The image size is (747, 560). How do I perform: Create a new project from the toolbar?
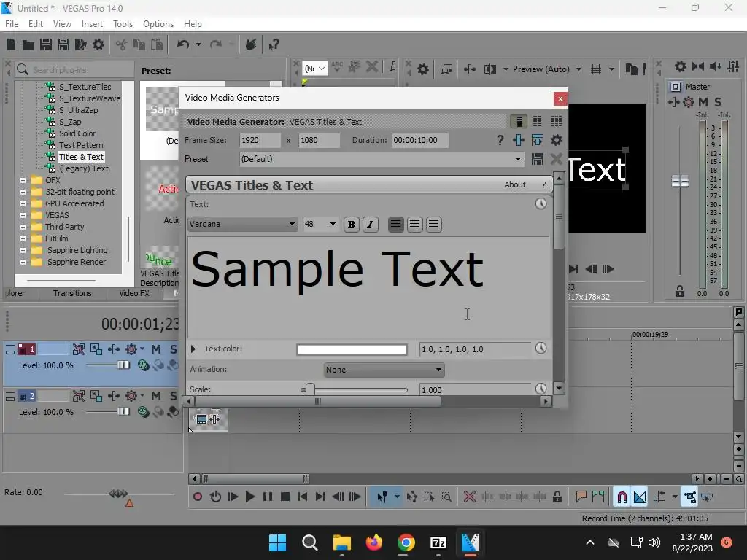pyautogui.click(x=11, y=44)
